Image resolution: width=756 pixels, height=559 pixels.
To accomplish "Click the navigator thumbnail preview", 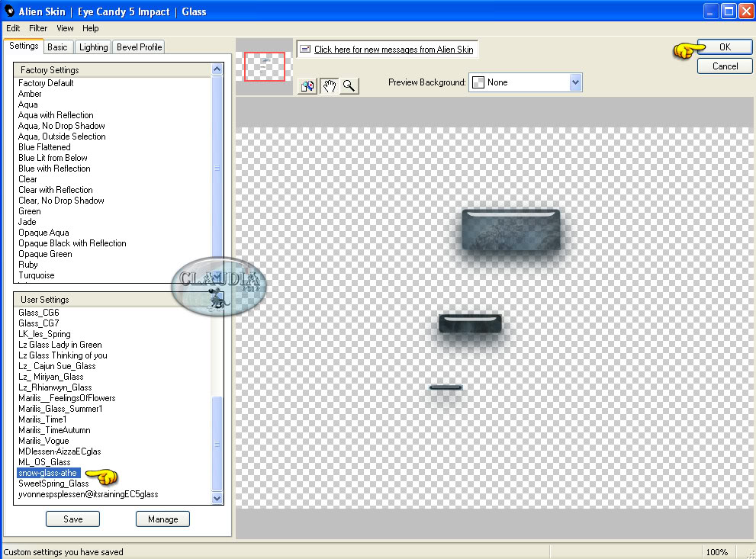I will (265, 66).
